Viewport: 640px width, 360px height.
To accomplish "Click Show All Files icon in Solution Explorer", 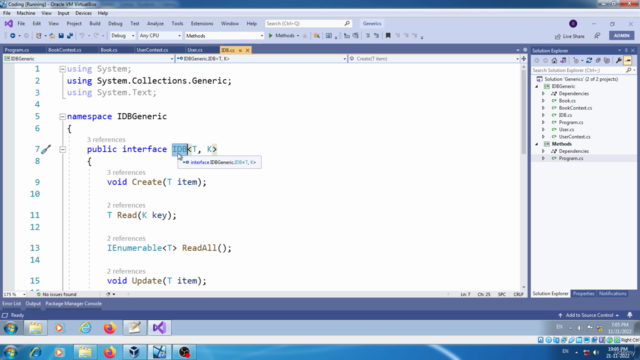I will pos(607,60).
